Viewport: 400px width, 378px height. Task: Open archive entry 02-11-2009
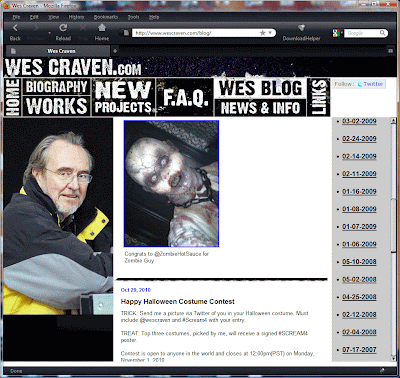tap(359, 174)
